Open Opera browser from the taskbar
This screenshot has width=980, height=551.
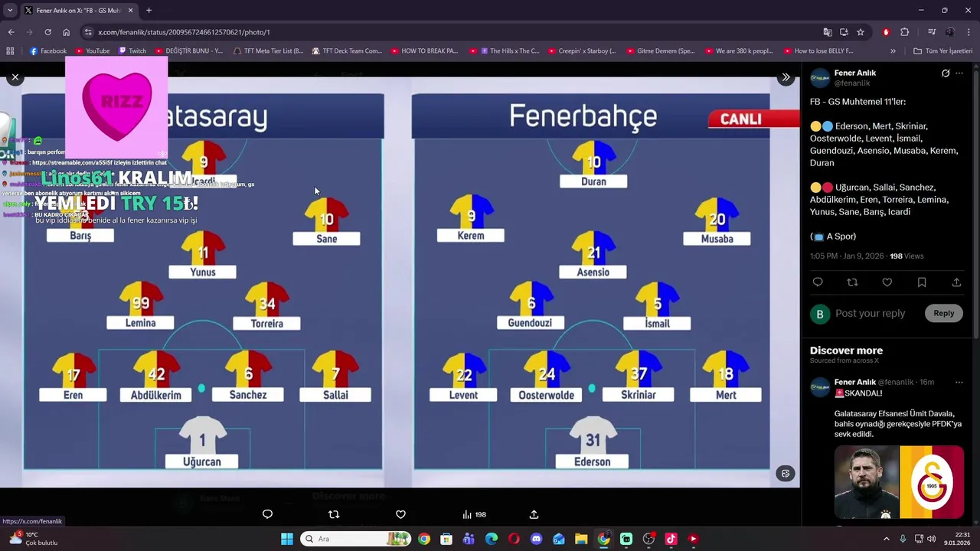tap(514, 539)
